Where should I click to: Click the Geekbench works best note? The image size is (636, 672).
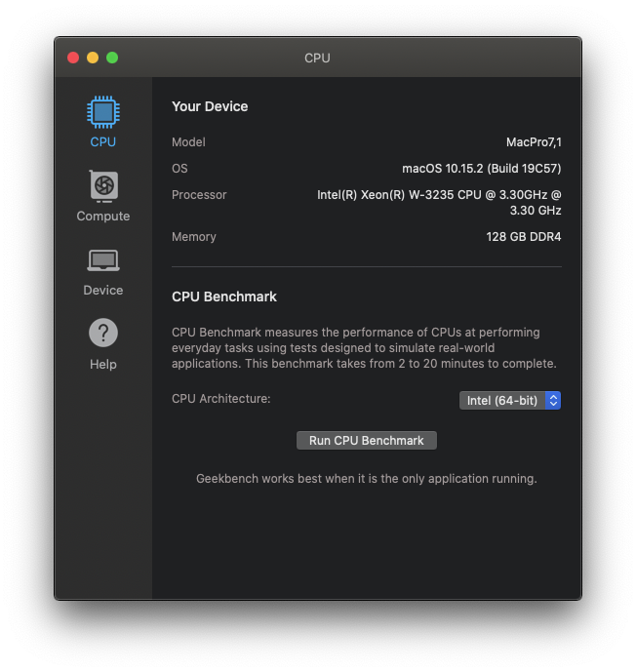pos(367,479)
